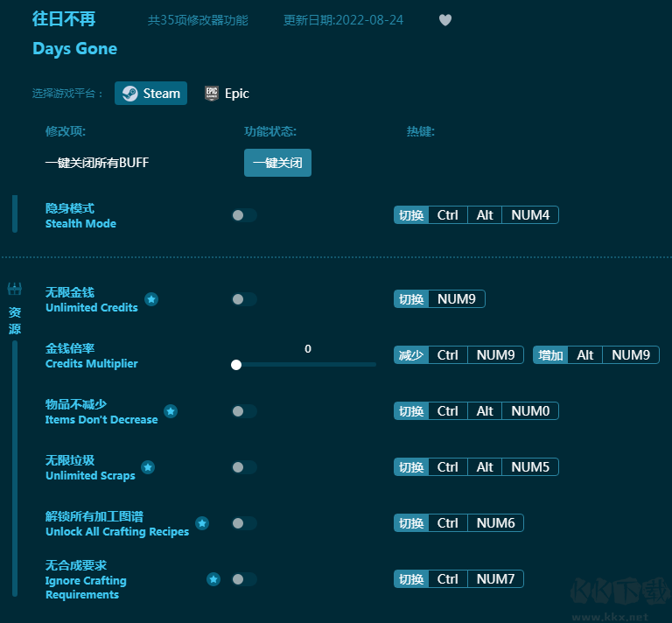This screenshot has height=623, width=672.
Task: Click Alt key in increase hotkey
Action: (585, 355)
